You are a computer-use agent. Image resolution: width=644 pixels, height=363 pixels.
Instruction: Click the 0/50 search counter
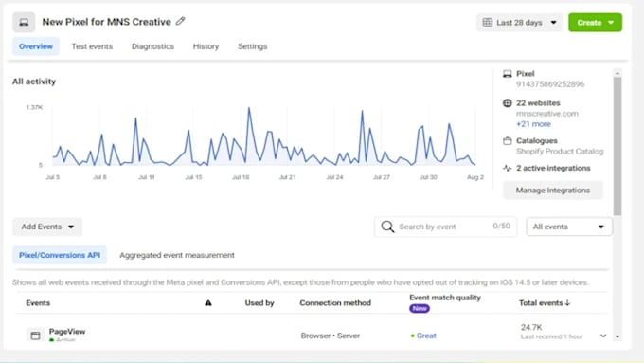click(502, 227)
